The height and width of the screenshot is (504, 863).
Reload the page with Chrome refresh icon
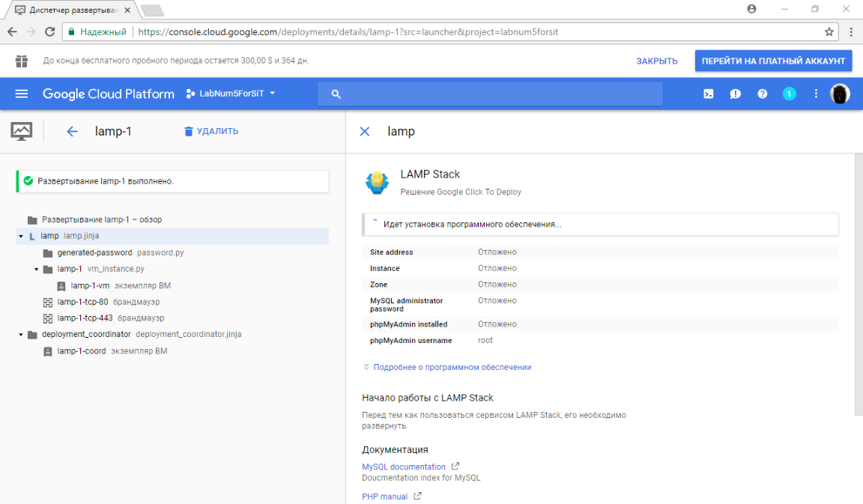point(49,32)
